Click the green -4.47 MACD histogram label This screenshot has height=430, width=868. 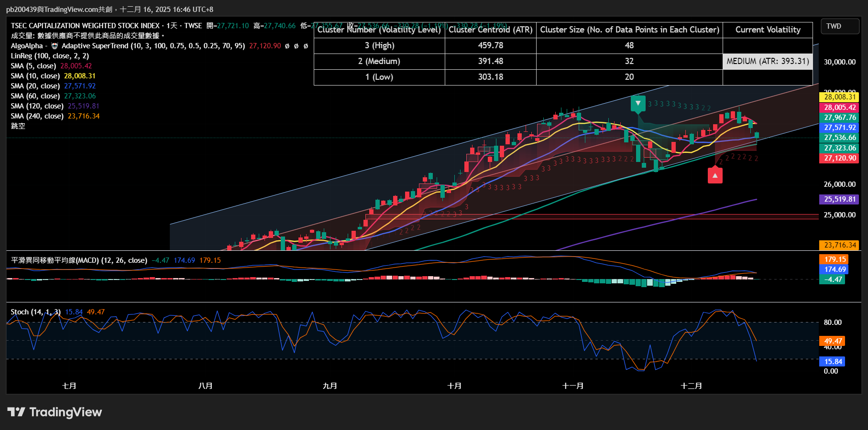tap(832, 279)
